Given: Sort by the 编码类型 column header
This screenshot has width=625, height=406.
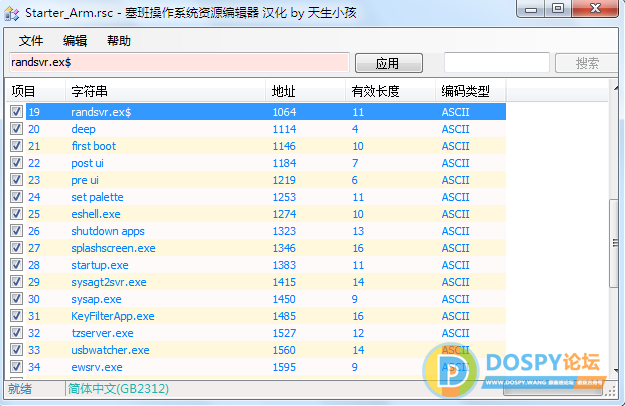Looking at the screenshot, I should pos(470,91).
